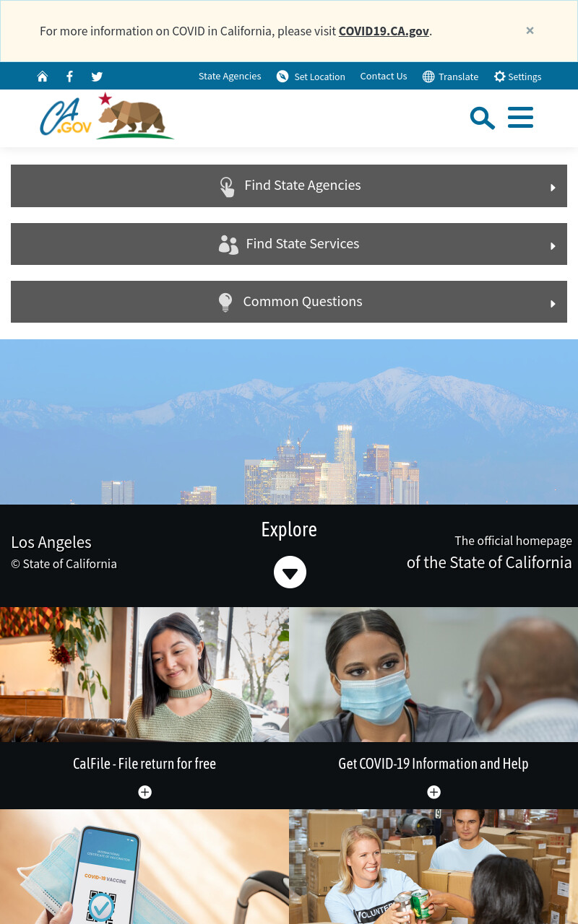This screenshot has height=924, width=578.
Task: Click the Set Location compass icon
Action: coord(282,77)
